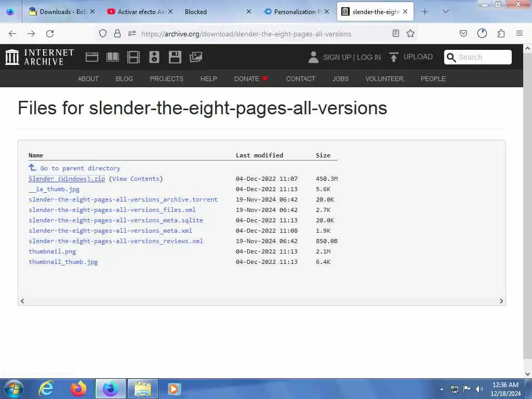The image size is (532, 399).
Task: Toggle reader view icon in the address bar
Action: pos(395,33)
